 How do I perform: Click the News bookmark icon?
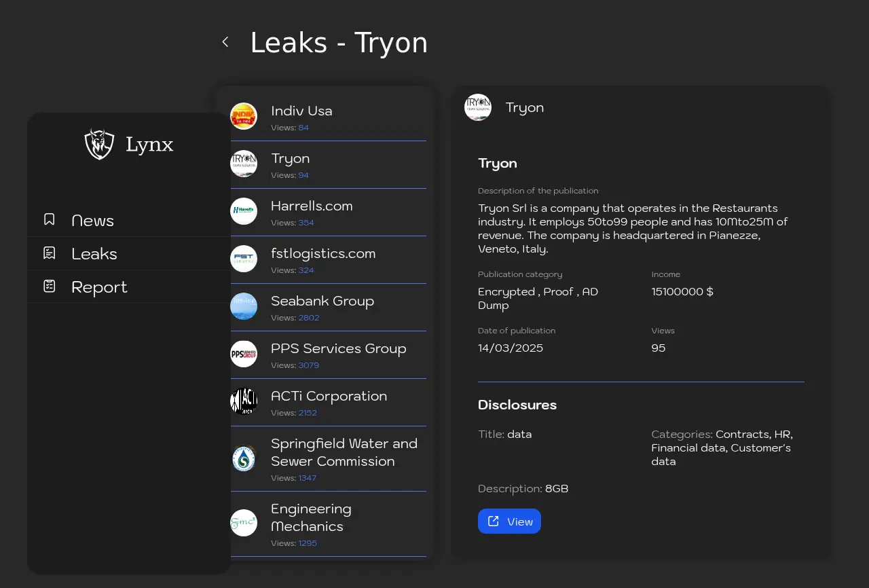[50, 219]
